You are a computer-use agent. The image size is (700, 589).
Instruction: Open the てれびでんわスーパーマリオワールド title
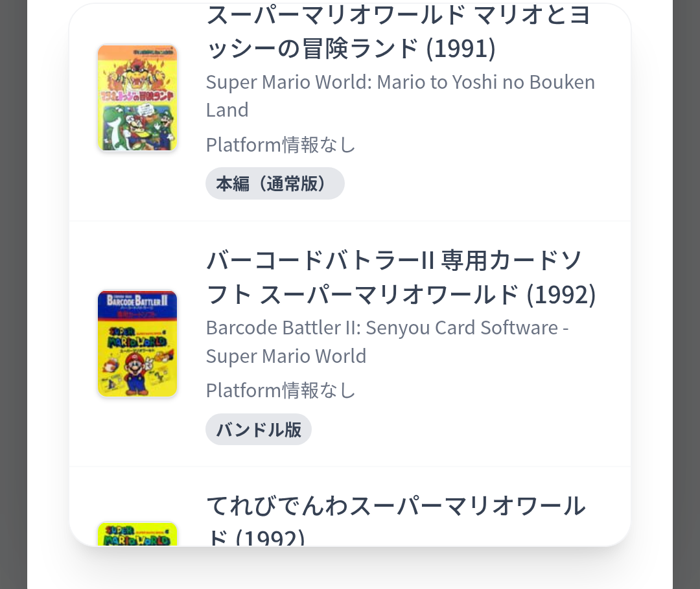395,507
